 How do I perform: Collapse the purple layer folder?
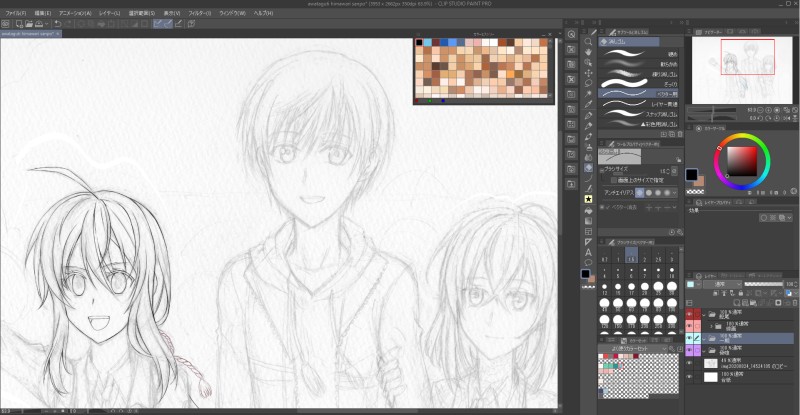pos(704,350)
